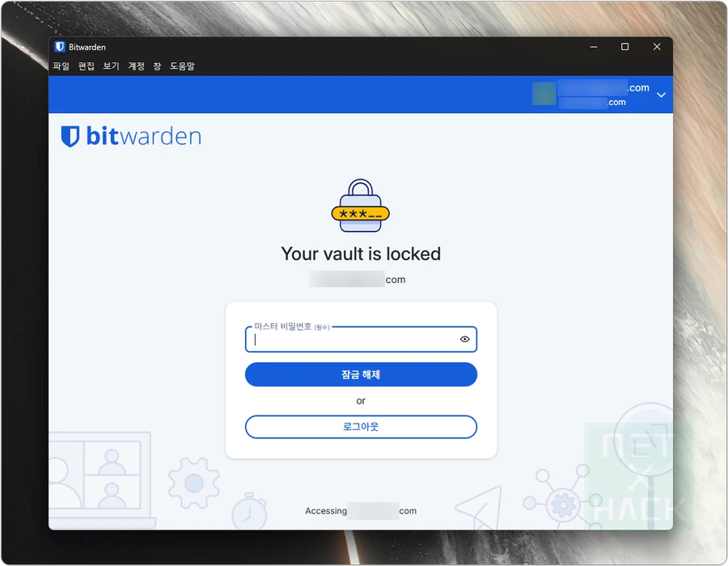Open the 도움말 menu

182,65
